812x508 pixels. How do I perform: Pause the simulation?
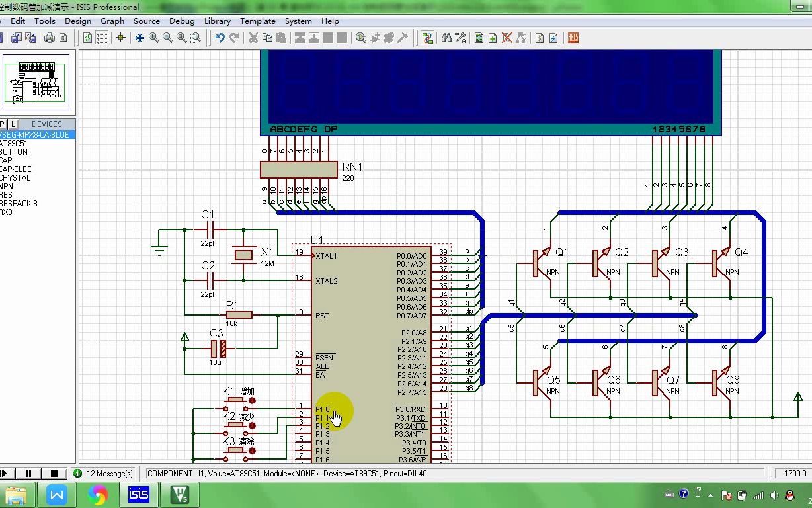coord(28,473)
